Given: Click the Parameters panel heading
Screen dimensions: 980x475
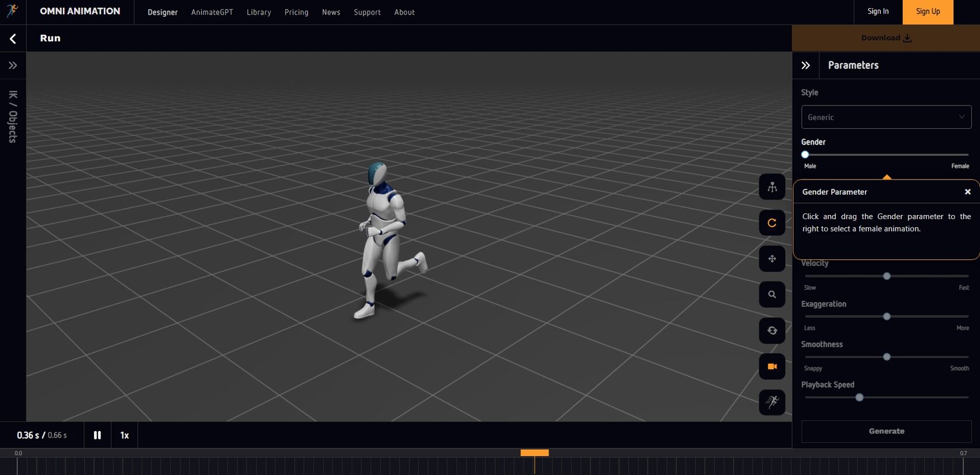Looking at the screenshot, I should coord(853,65).
